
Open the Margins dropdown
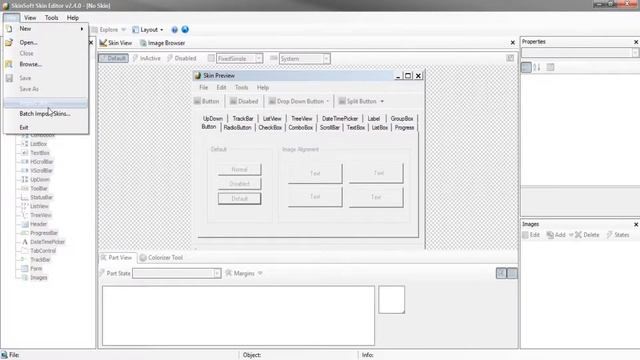(x=244, y=273)
